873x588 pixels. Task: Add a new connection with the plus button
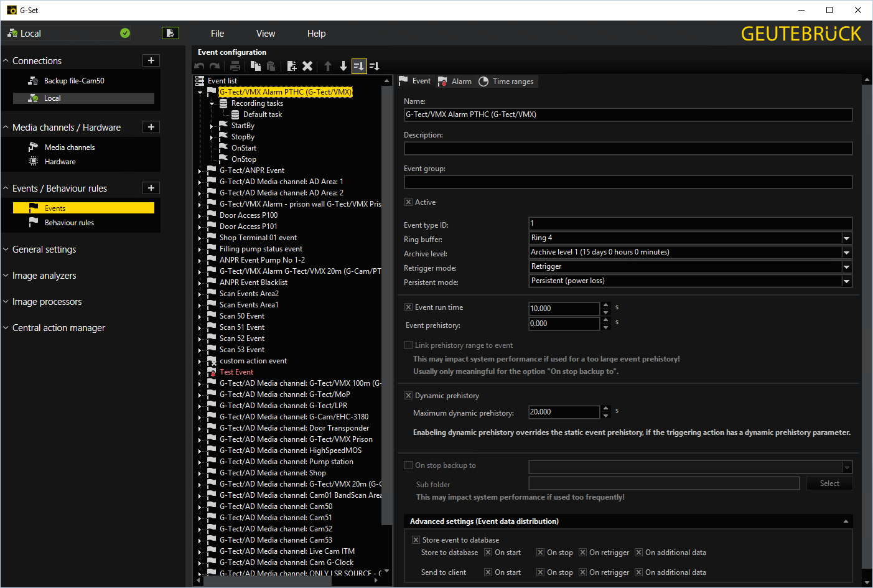click(x=151, y=60)
